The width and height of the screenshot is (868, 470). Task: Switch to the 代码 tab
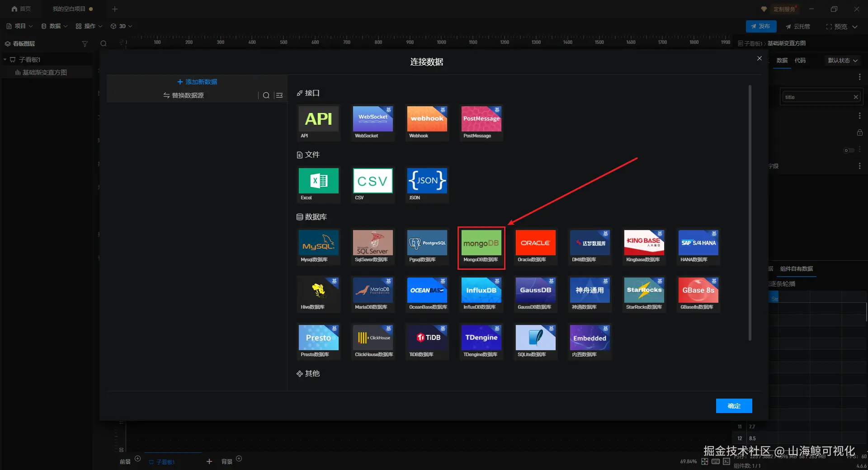pos(800,61)
